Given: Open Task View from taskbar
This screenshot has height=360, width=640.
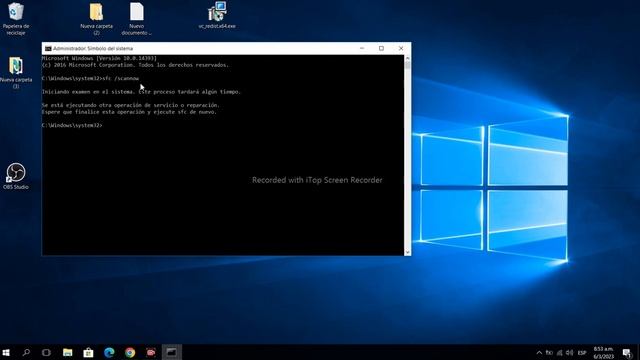Looking at the screenshot, I should pyautogui.click(x=46, y=352).
